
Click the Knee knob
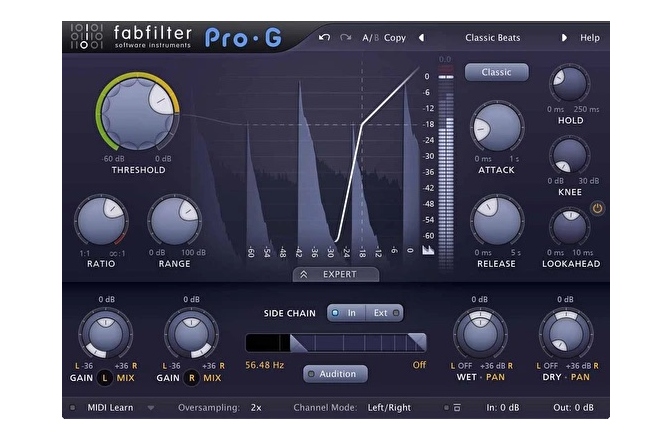pyautogui.click(x=570, y=156)
